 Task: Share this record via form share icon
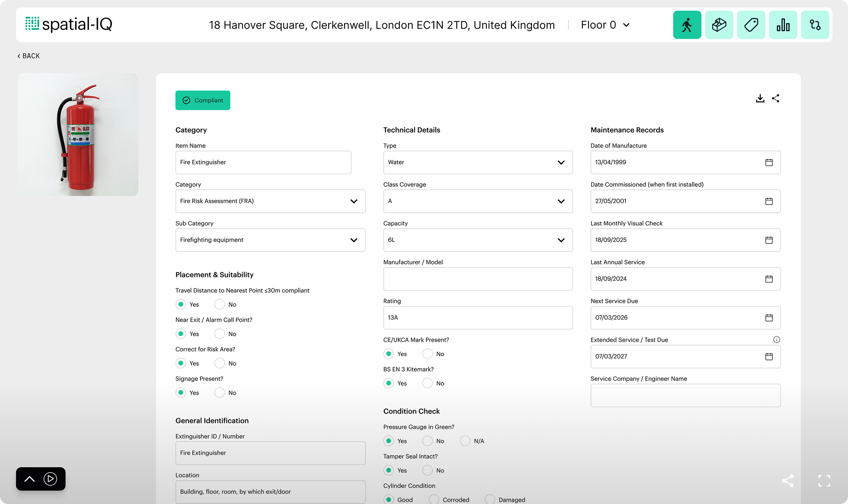click(776, 98)
